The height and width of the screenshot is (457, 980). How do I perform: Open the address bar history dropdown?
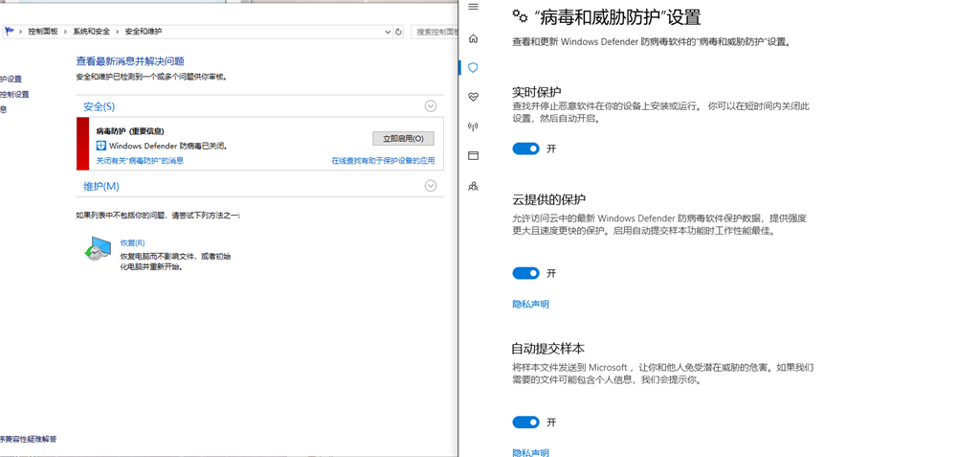coord(389,32)
